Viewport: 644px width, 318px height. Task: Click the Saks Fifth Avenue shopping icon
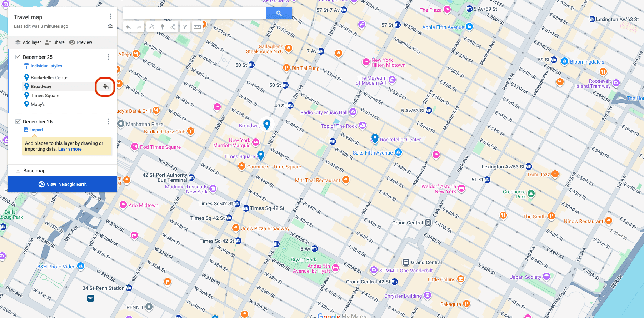(398, 153)
